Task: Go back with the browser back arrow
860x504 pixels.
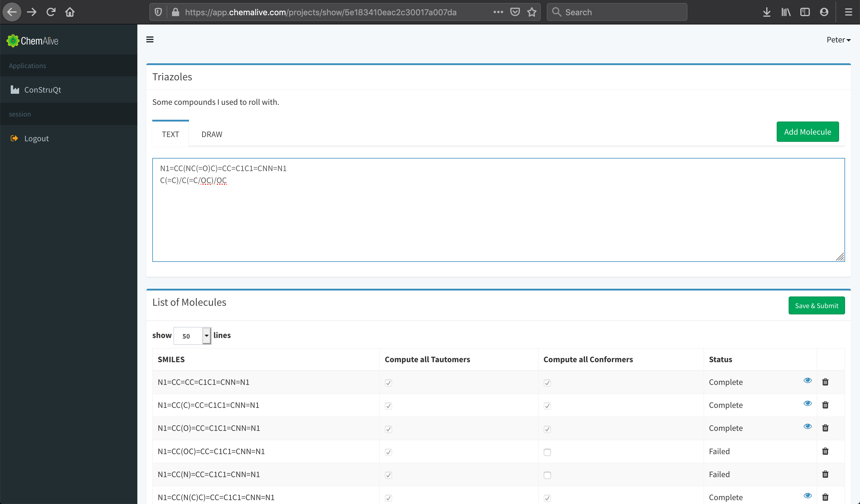Action: point(12,12)
